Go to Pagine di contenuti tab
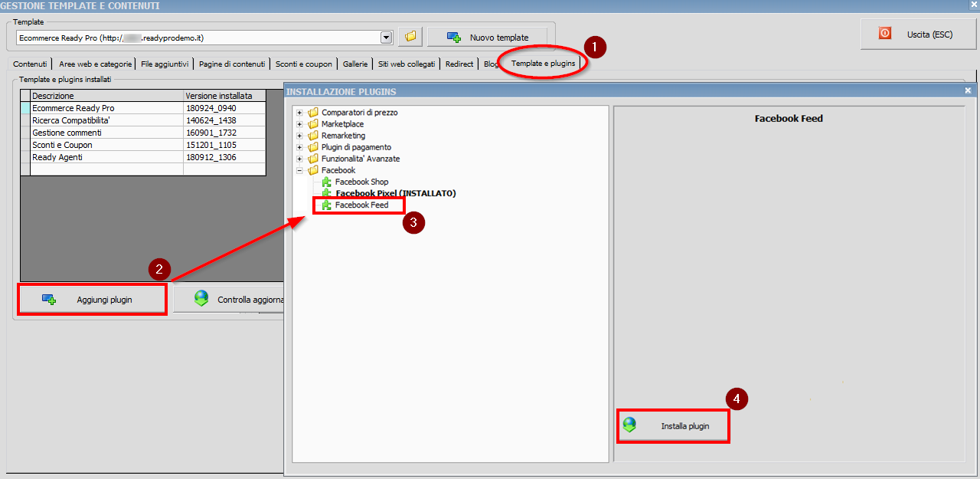 tap(232, 64)
